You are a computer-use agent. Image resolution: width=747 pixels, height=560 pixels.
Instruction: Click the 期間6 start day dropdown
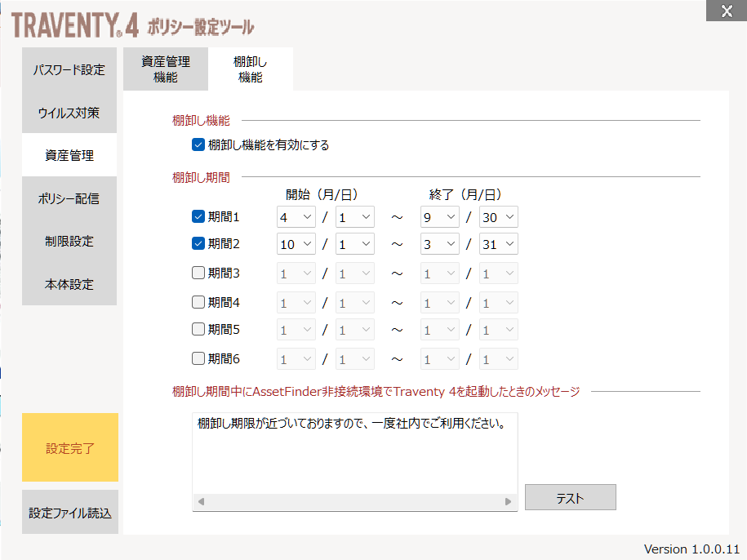tap(355, 359)
